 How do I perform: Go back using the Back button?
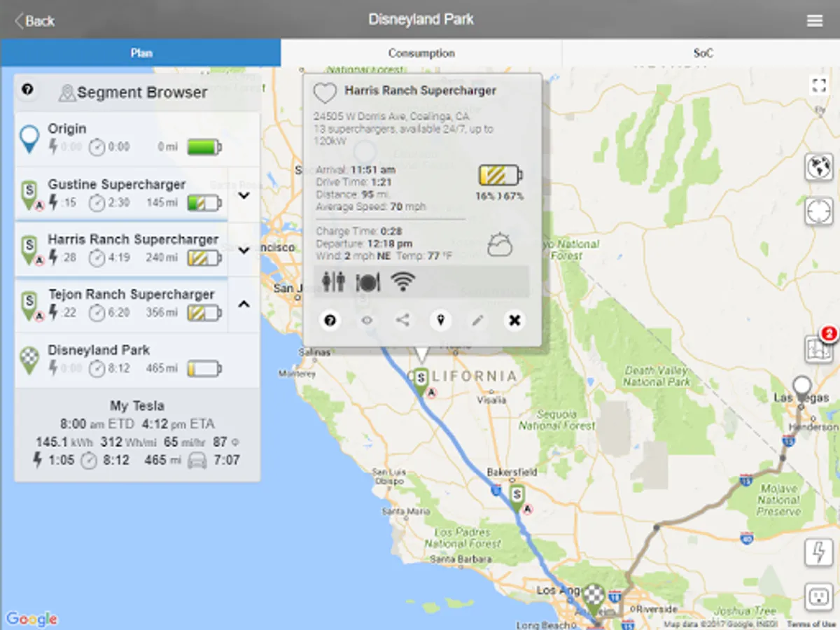click(x=35, y=20)
